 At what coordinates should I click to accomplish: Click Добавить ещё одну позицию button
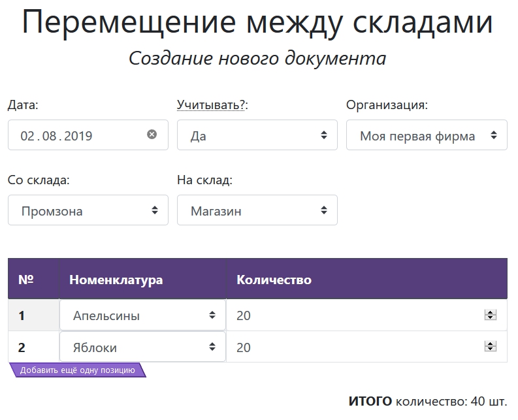[x=77, y=370]
